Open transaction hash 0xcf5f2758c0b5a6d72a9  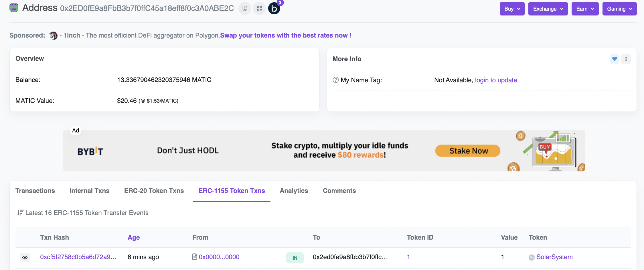tap(78, 257)
